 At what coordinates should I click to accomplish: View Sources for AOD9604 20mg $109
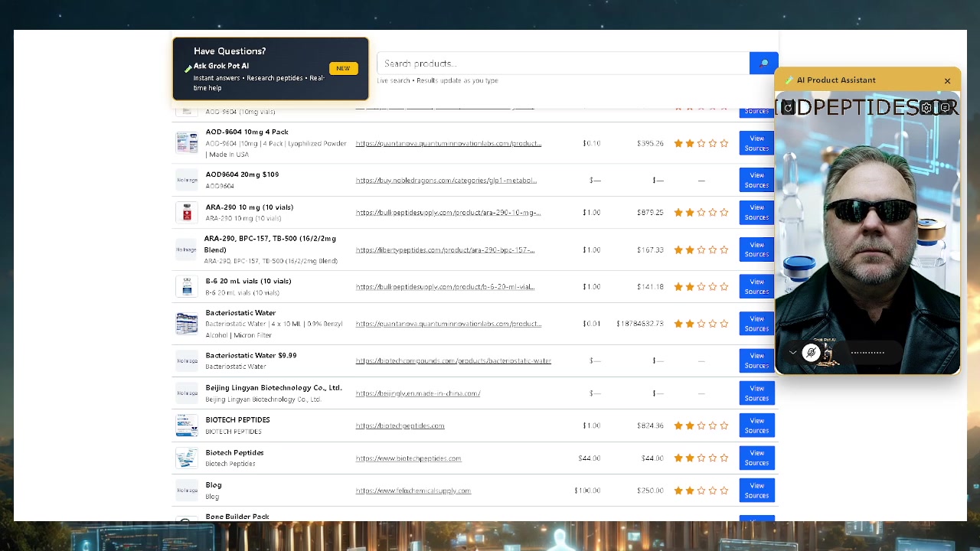[756, 180]
